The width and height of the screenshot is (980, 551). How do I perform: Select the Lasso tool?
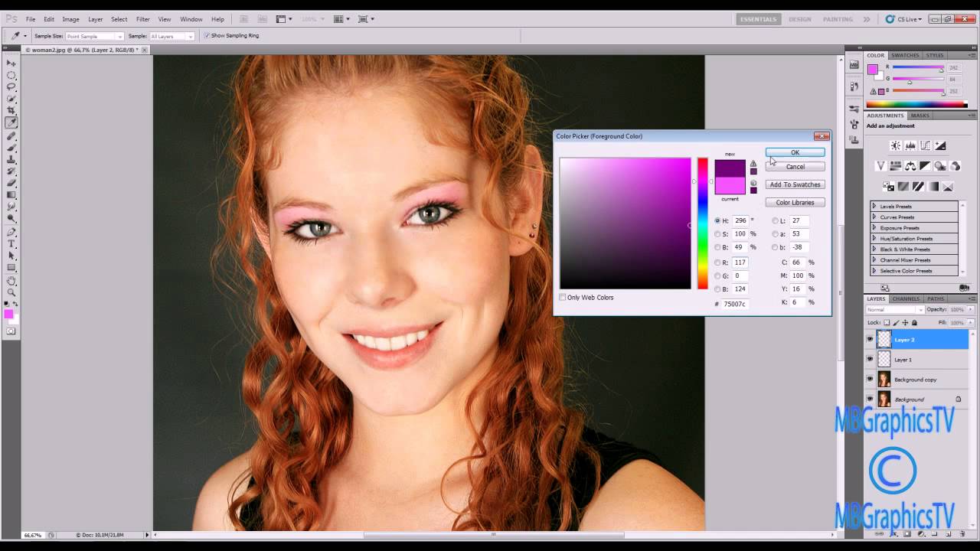coord(11,86)
